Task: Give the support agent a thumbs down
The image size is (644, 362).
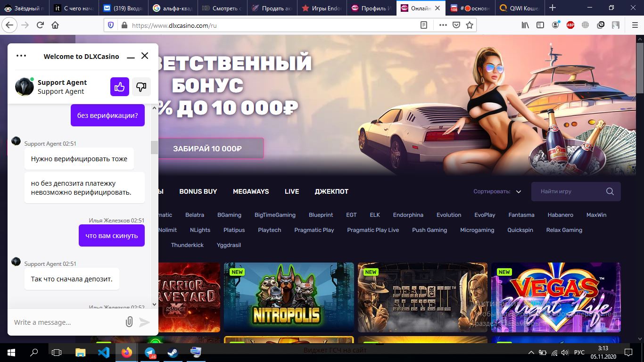Action: point(141,87)
